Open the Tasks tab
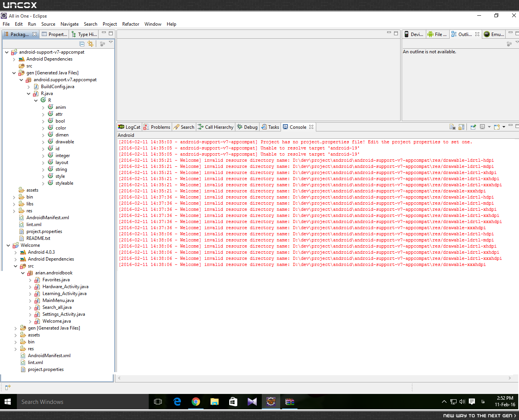 pos(270,127)
